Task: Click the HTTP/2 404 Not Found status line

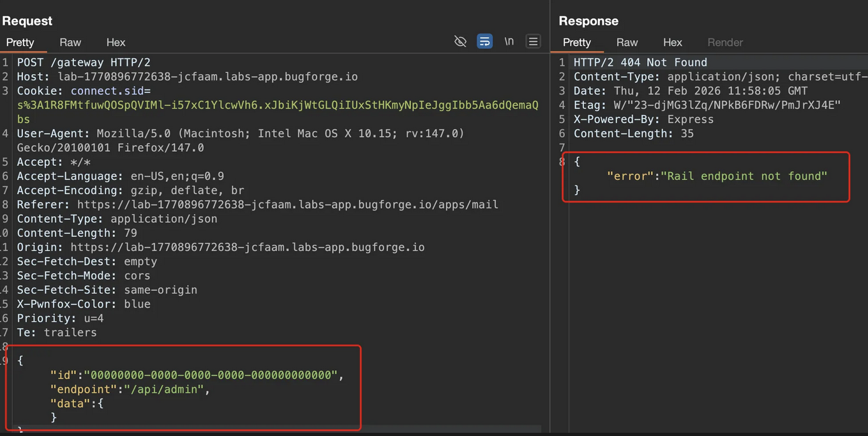Action: pyautogui.click(x=640, y=63)
